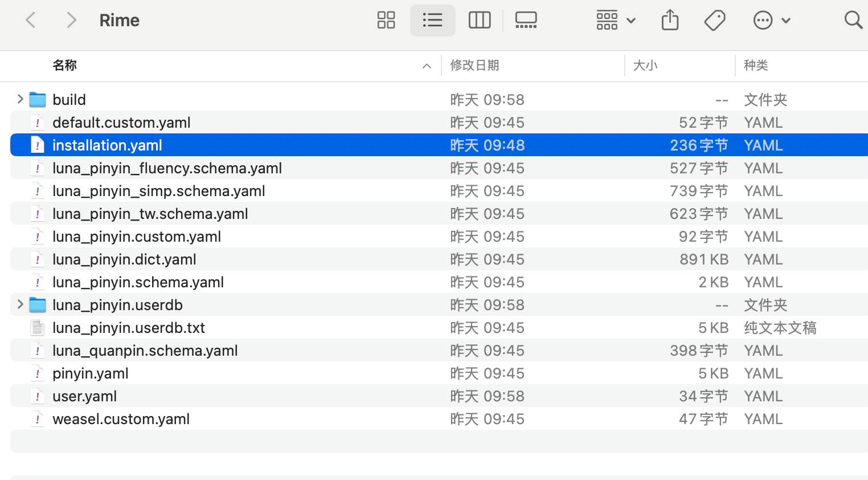Click the 739 字节 size value
The height and width of the screenshot is (480, 868).
pos(699,191)
